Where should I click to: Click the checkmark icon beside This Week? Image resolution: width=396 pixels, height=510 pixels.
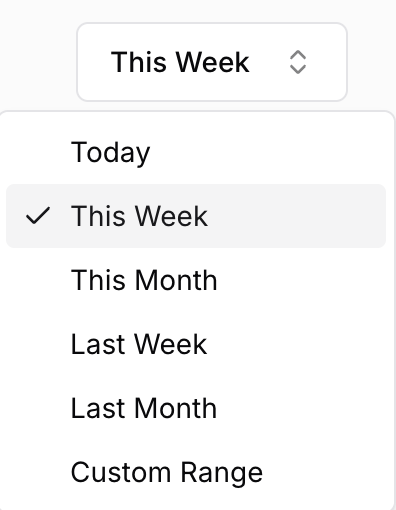(38, 216)
